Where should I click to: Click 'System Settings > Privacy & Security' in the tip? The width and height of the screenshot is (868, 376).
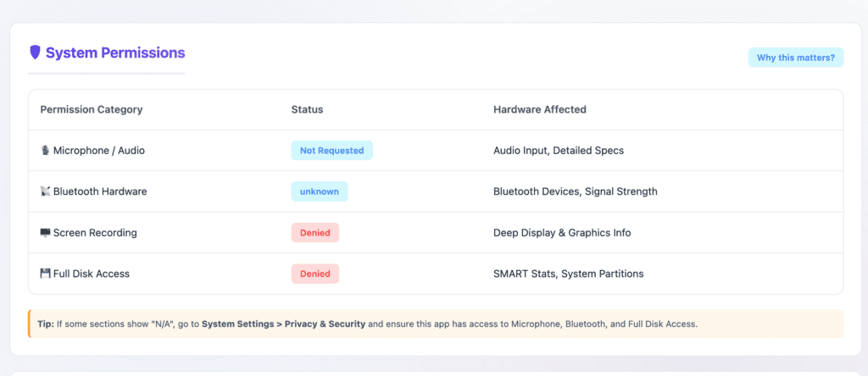(283, 324)
